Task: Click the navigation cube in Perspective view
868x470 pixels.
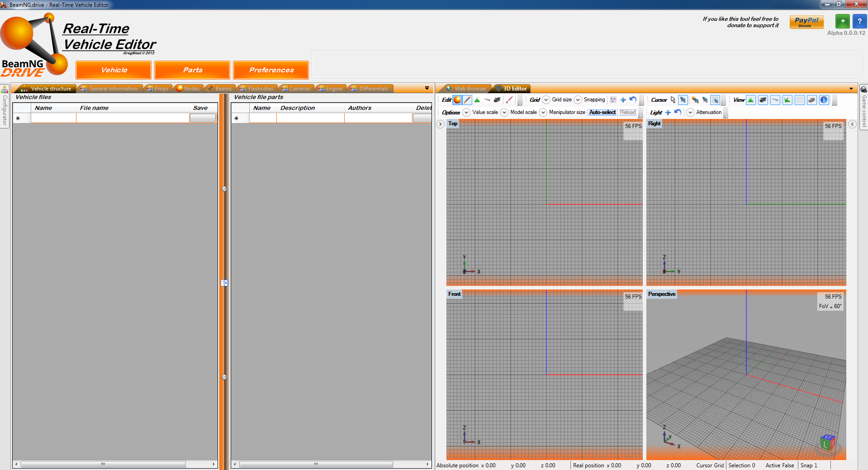Action: [x=827, y=442]
